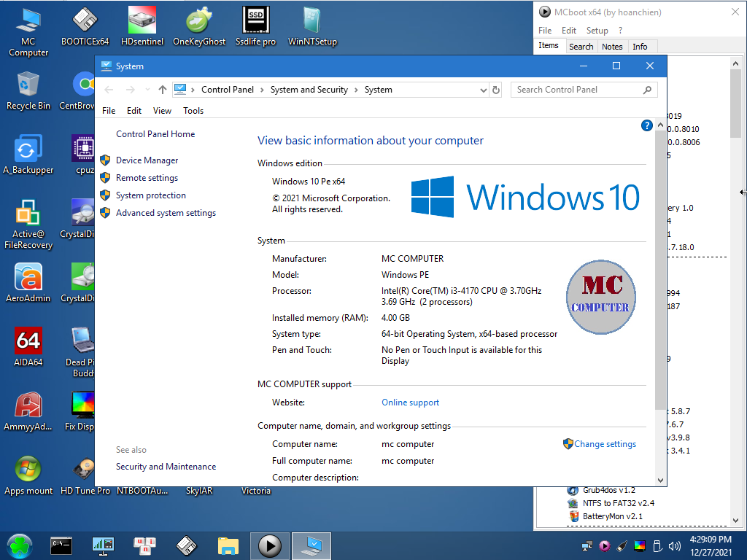Image resolution: width=747 pixels, height=560 pixels.
Task: Click the blue help question mark icon
Action: (x=646, y=125)
